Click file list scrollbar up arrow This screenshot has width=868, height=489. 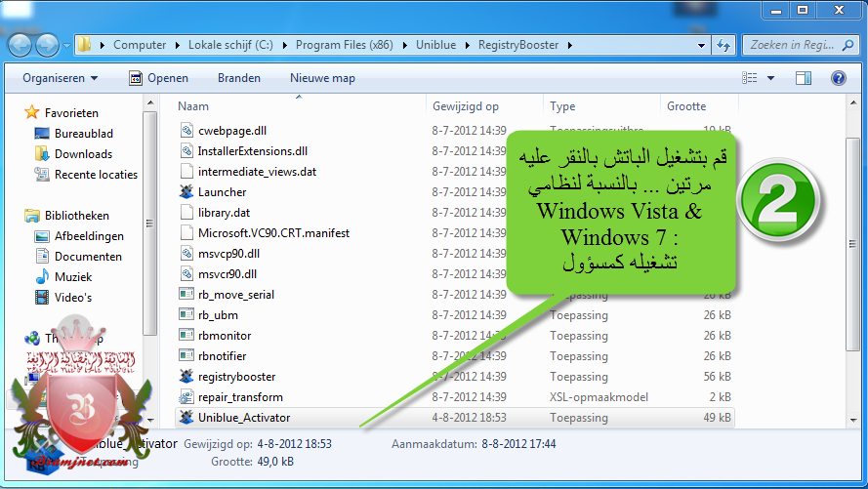click(x=853, y=102)
